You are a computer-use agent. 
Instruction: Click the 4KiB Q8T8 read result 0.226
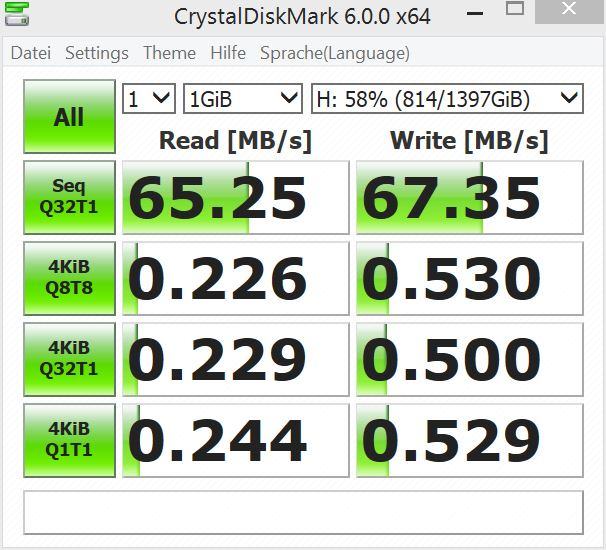236,278
